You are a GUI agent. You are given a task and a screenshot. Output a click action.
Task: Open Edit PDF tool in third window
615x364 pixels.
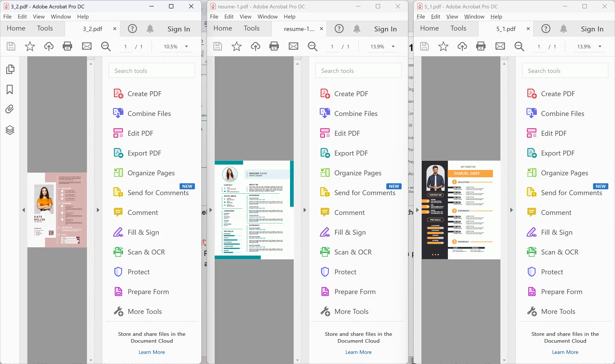(x=554, y=133)
